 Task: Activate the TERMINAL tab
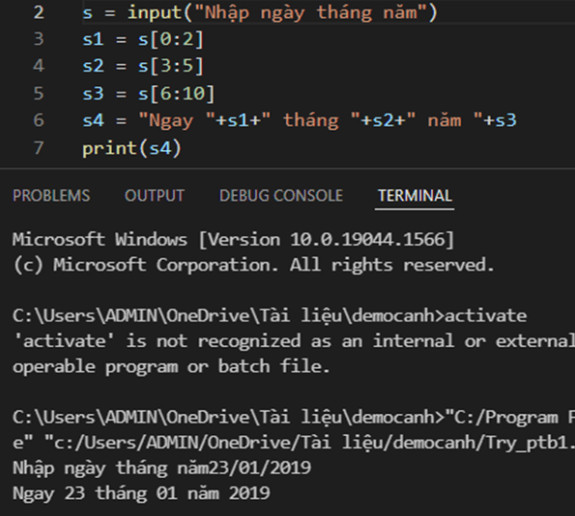[415, 196]
